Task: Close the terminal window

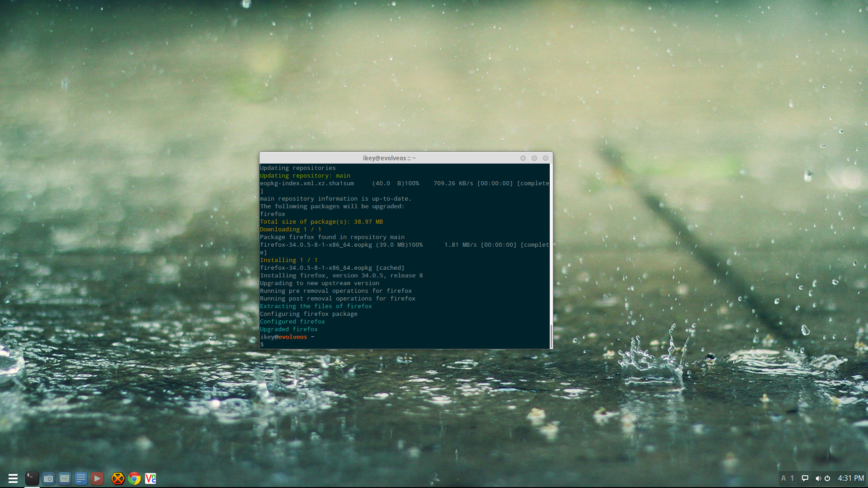Action: 546,158
